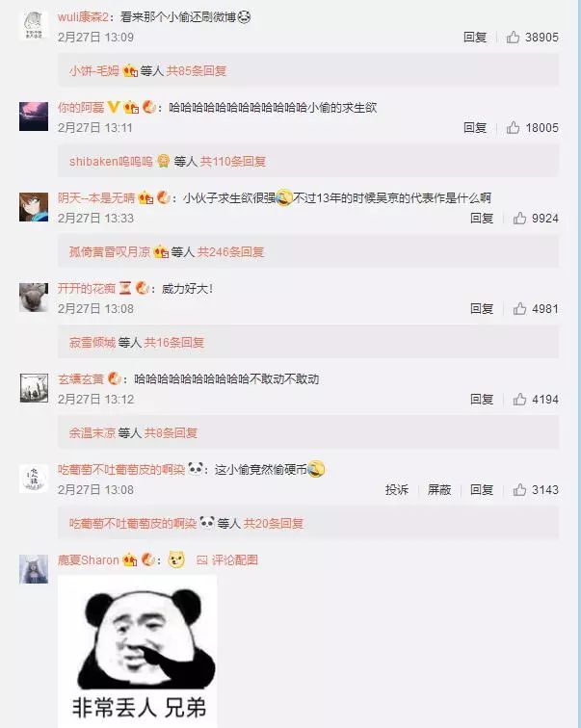
Task: Click 投诉 on the coin thief comment
Action: tap(397, 490)
